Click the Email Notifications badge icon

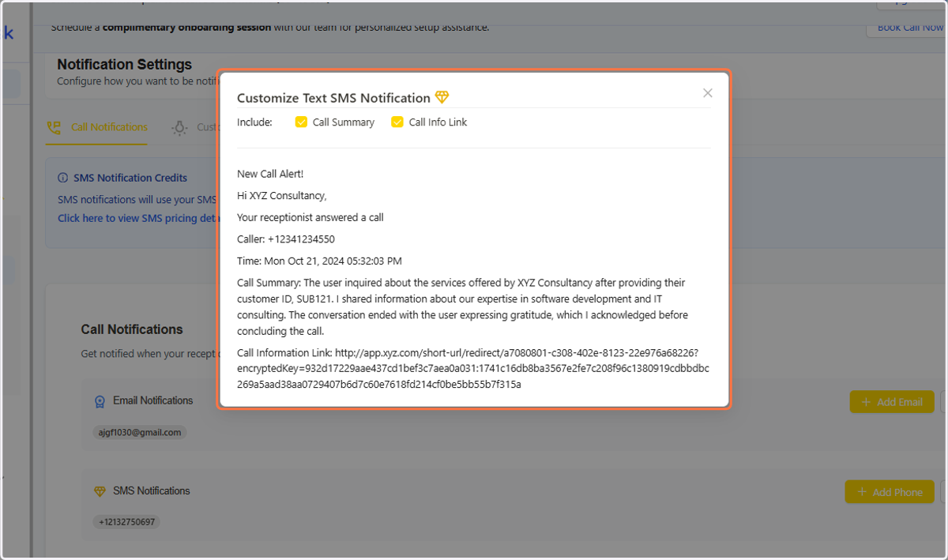point(100,401)
